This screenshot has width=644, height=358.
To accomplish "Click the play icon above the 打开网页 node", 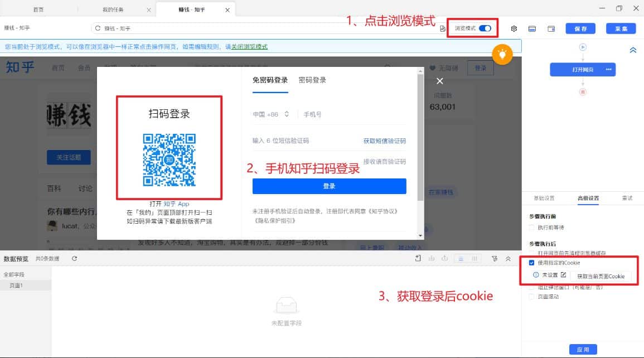I will 582,48.
